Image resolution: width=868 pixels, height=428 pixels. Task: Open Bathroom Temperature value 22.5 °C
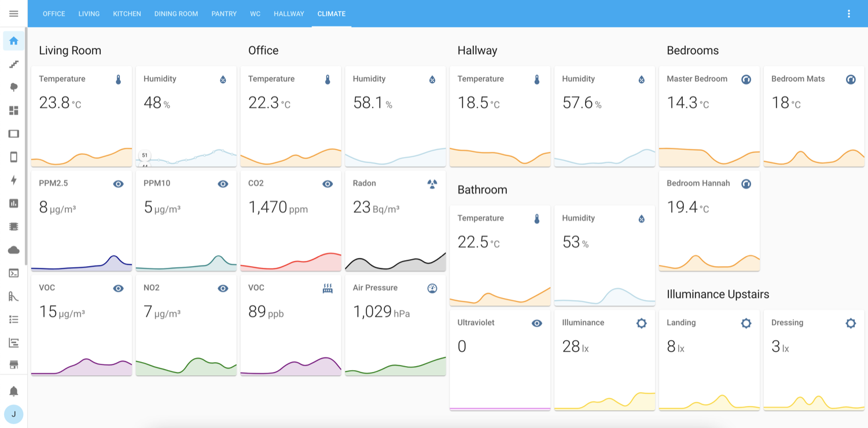coord(479,242)
